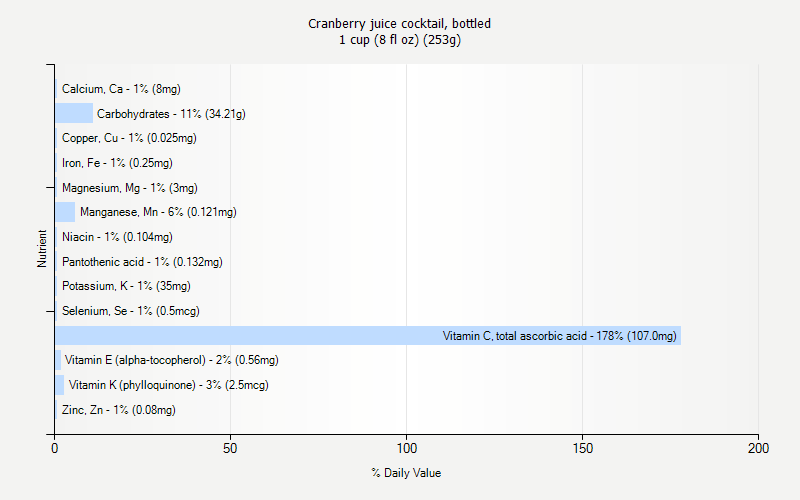Click the Nutrient vertical axis title
The height and width of the screenshot is (500, 800).
coord(42,248)
